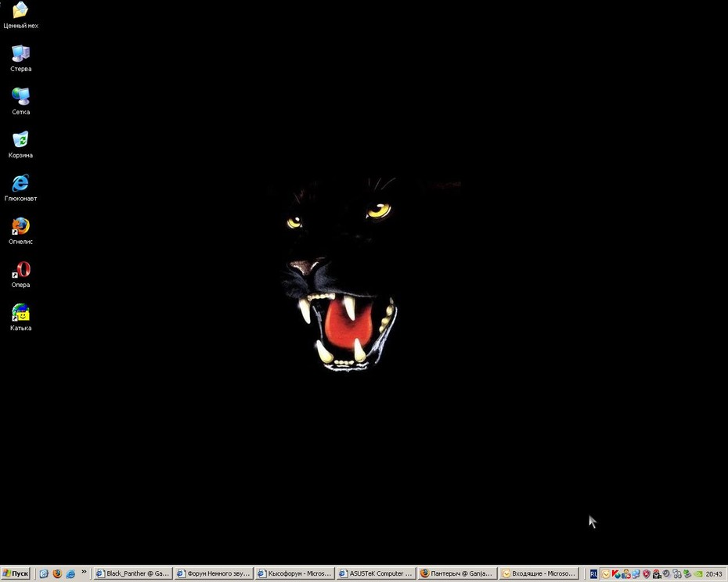Click the 20:43 taskbar clock
This screenshot has height=582, width=728.
pos(714,574)
